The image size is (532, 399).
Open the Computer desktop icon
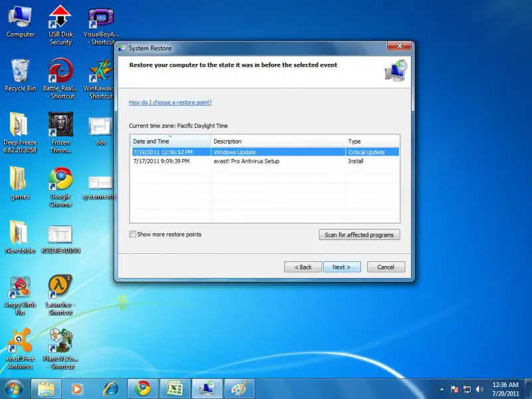tap(20, 22)
